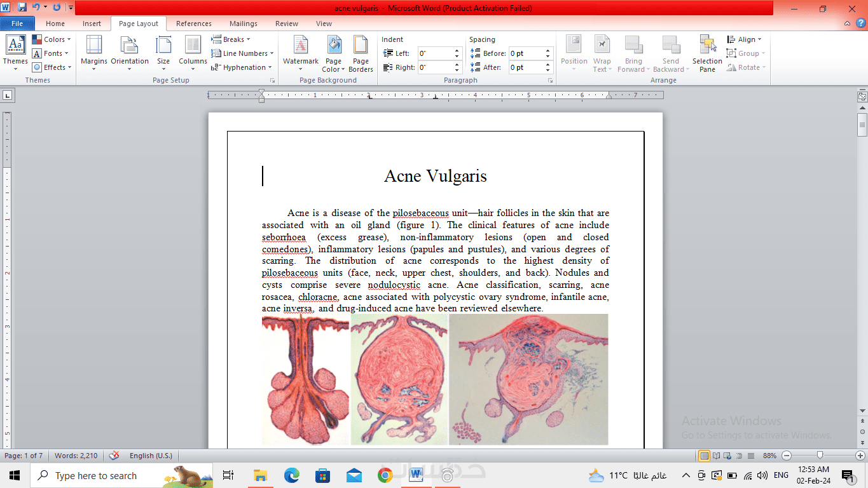This screenshot has height=488, width=868.
Task: Switch to Outline view
Action: click(740, 456)
